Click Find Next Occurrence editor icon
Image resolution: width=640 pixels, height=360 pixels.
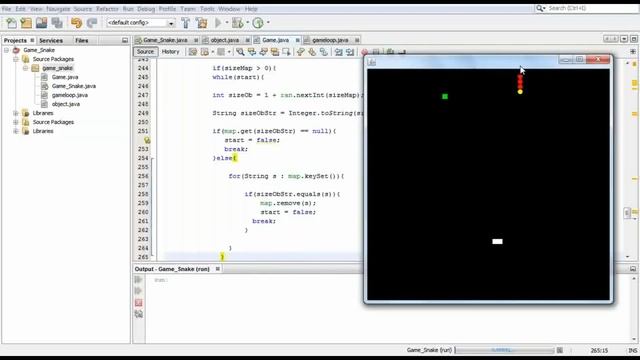click(263, 52)
